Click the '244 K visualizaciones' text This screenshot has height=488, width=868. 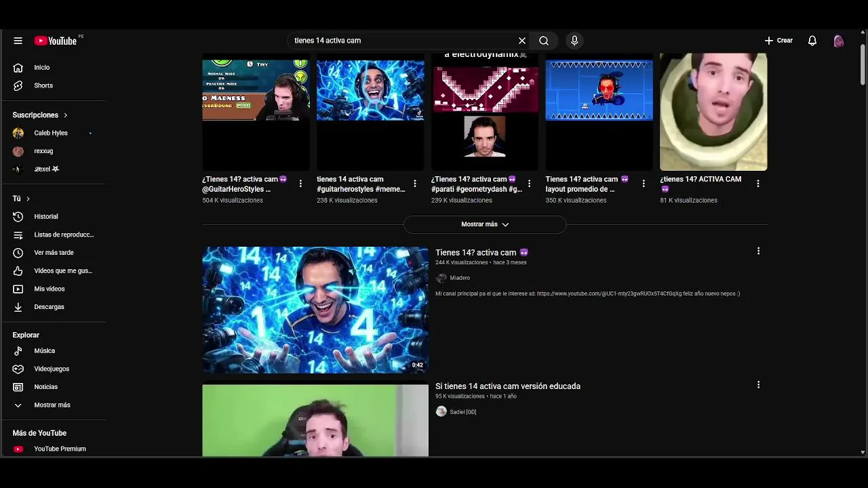[462, 263]
